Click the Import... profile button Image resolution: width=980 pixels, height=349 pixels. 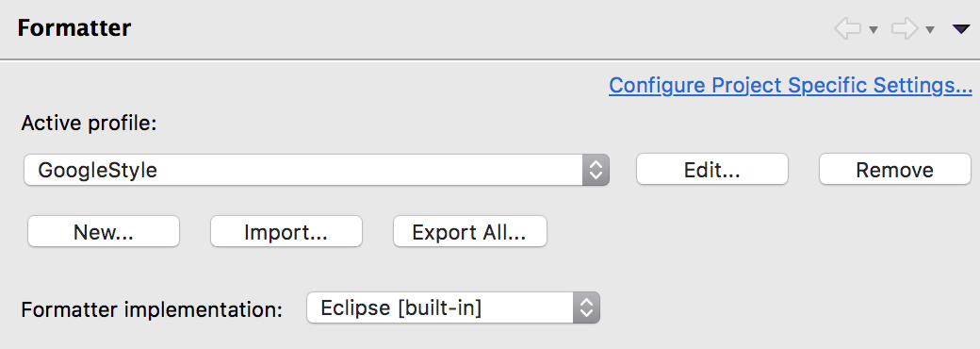click(286, 231)
